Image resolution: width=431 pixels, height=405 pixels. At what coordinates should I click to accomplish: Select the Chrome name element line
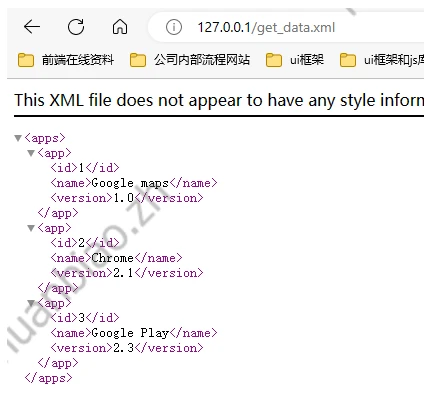[x=116, y=258]
